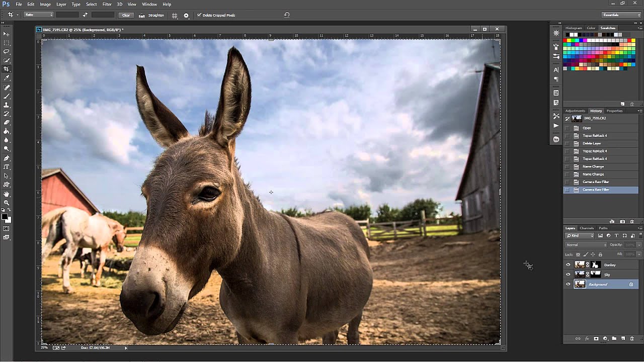The width and height of the screenshot is (644, 362).
Task: Select the History Brush tool
Action: tap(7, 114)
